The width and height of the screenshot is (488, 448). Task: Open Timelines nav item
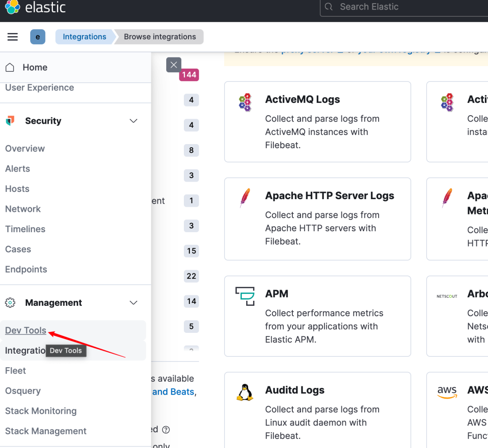25,229
